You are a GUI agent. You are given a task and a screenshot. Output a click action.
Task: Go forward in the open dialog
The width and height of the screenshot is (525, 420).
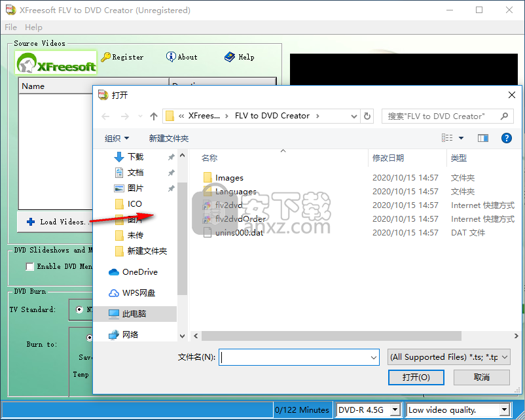click(124, 116)
